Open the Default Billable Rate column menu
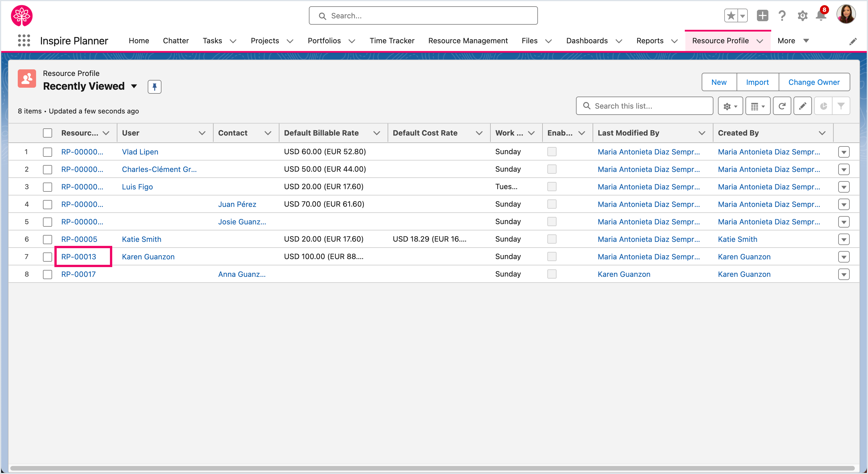This screenshot has width=868, height=474. tap(376, 133)
